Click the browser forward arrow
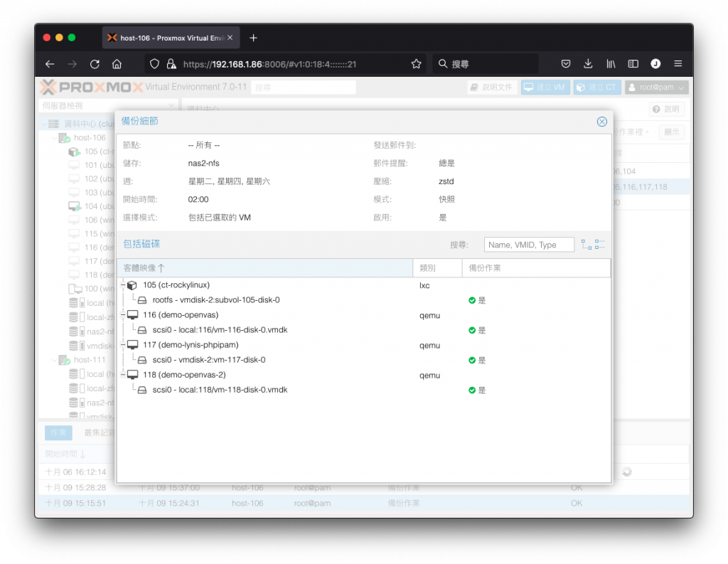Viewport: 728px width, 564px height. coord(72,64)
